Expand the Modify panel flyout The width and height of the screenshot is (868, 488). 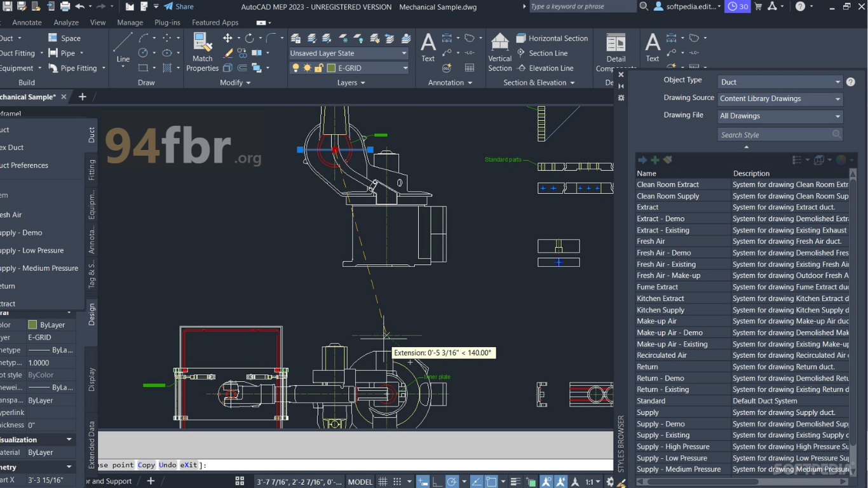pyautogui.click(x=235, y=83)
